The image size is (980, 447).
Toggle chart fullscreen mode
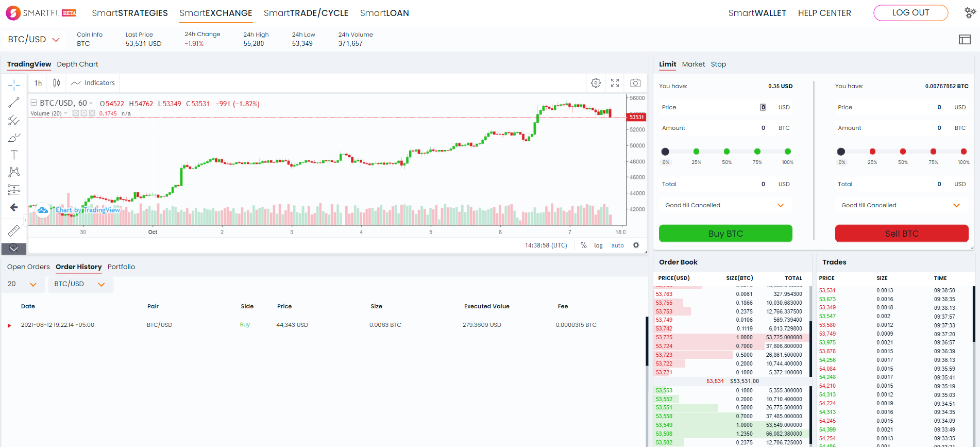pos(615,82)
